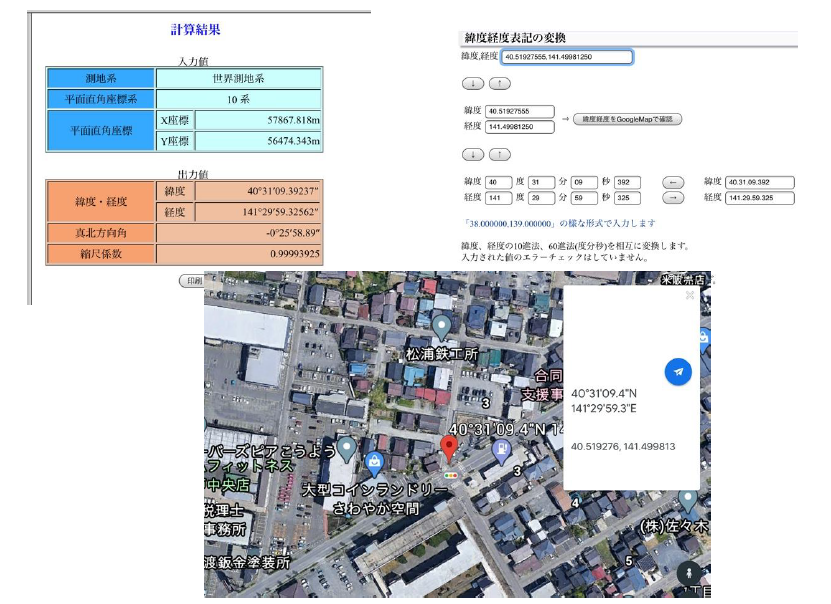Close the coordinate info card

point(689,295)
